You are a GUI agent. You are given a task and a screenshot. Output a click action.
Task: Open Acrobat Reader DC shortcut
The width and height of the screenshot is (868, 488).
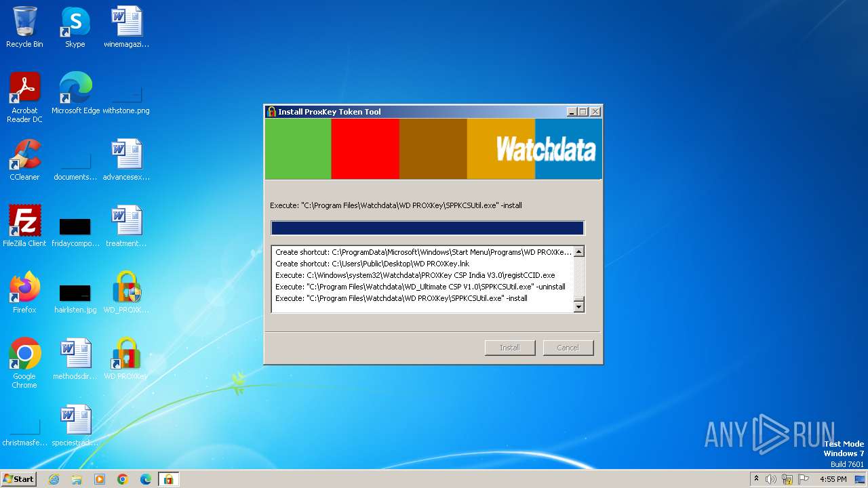tap(24, 98)
